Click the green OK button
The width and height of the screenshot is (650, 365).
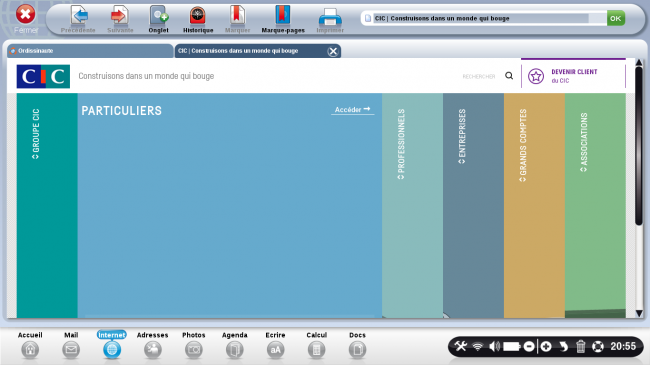(616, 18)
